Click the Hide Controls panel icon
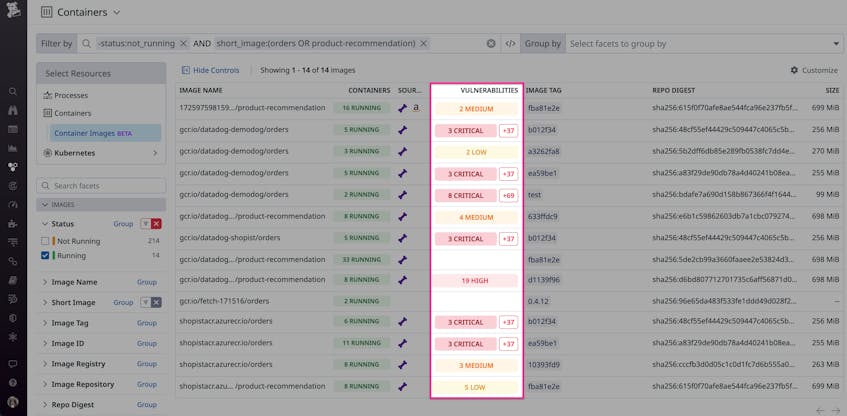This screenshot has width=847, height=416. point(186,70)
